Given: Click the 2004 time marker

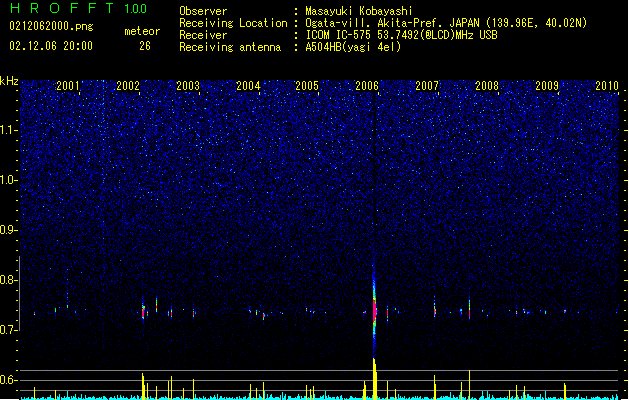Looking at the screenshot, I should coord(248,85).
